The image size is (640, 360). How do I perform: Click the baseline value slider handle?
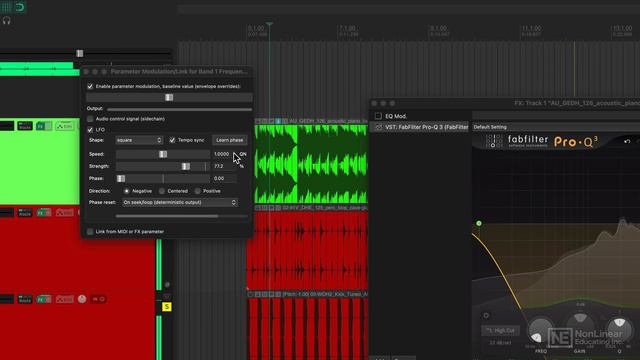[169, 97]
